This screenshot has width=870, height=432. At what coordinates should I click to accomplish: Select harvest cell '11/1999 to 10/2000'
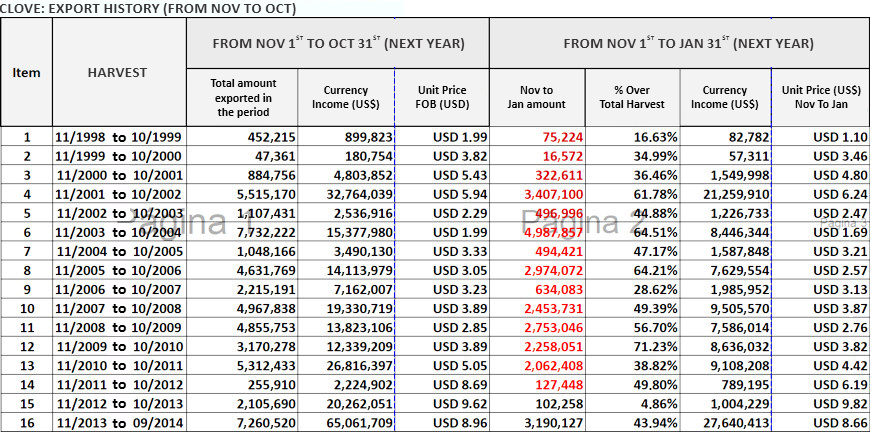pos(119,156)
